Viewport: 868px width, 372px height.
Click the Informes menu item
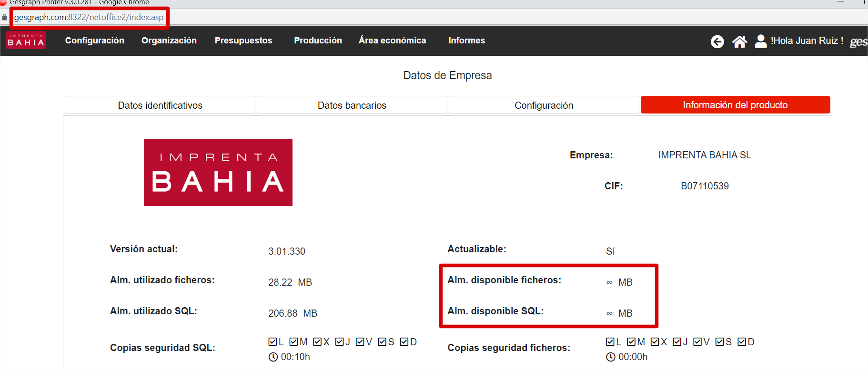[466, 41]
